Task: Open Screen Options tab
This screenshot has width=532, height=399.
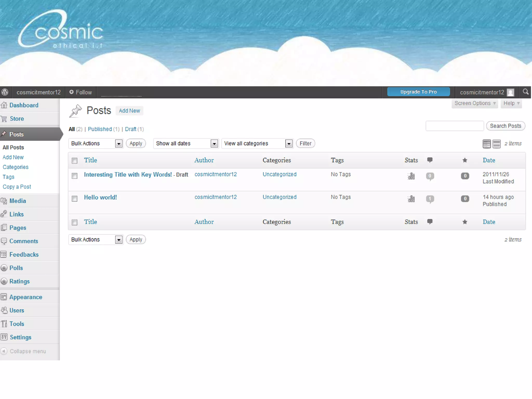Action: click(475, 103)
